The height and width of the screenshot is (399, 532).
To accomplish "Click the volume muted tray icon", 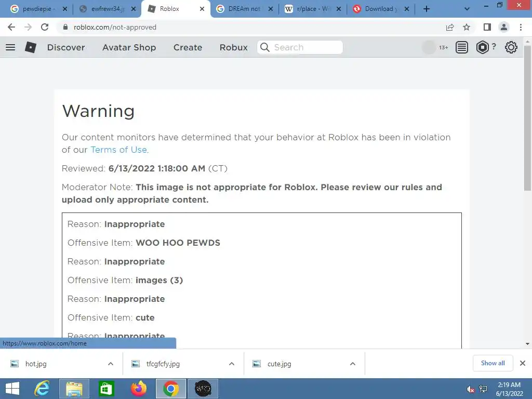I will 470,389.
